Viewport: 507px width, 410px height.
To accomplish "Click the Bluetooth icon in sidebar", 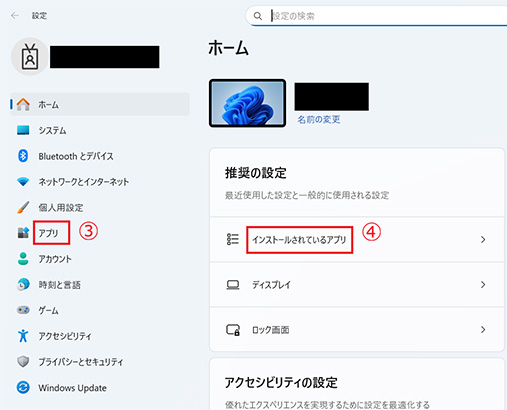I will tap(23, 156).
